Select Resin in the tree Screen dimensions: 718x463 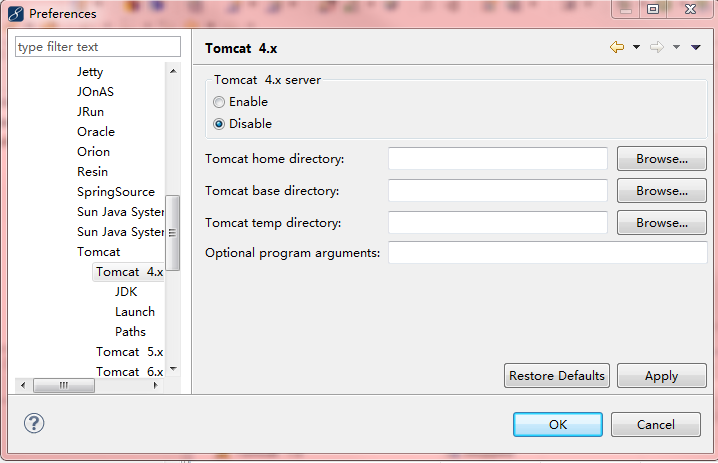(92, 172)
